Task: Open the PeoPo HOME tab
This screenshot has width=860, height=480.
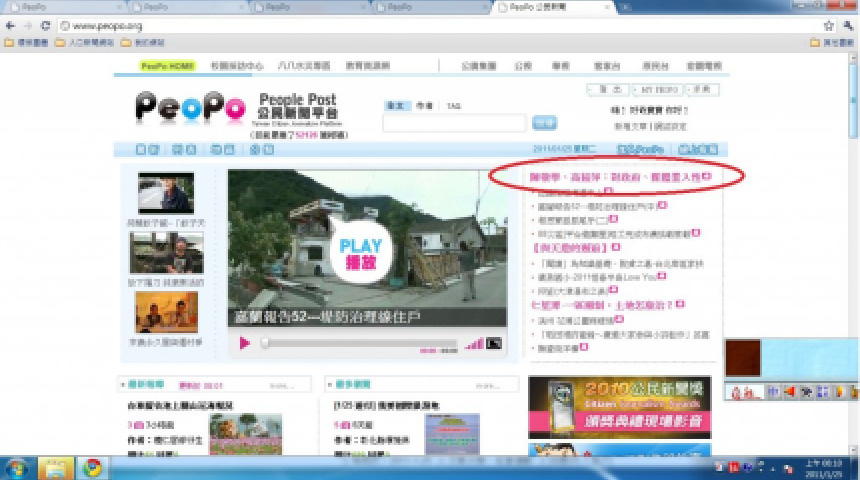Action: coord(166,66)
